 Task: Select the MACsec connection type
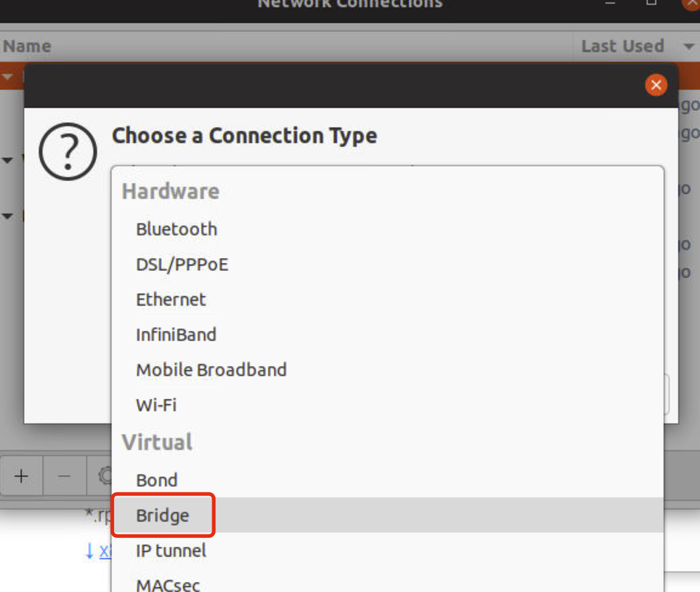pyautogui.click(x=168, y=585)
